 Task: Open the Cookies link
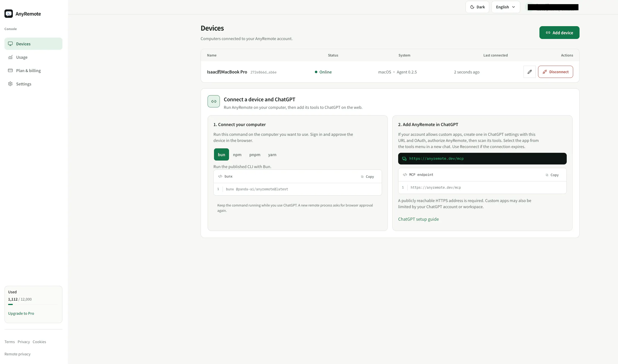(x=39, y=342)
